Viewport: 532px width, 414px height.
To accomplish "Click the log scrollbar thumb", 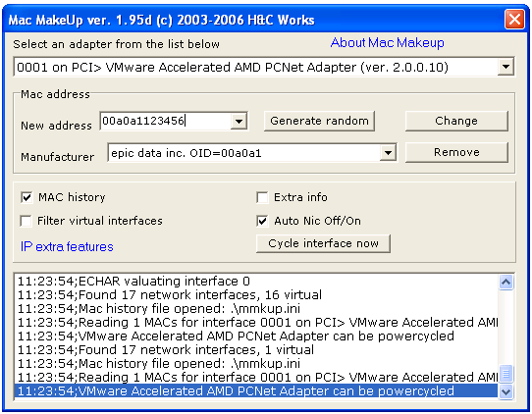I will click(505, 374).
